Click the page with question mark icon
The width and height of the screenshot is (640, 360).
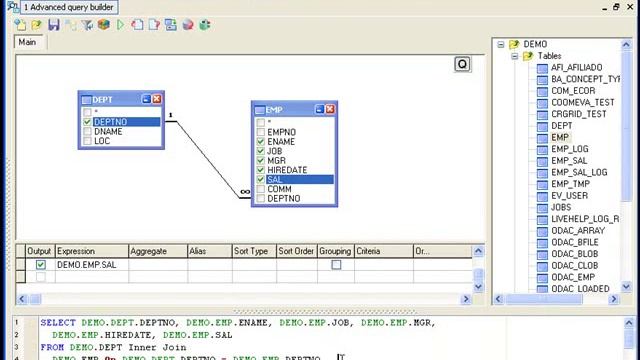click(154, 25)
